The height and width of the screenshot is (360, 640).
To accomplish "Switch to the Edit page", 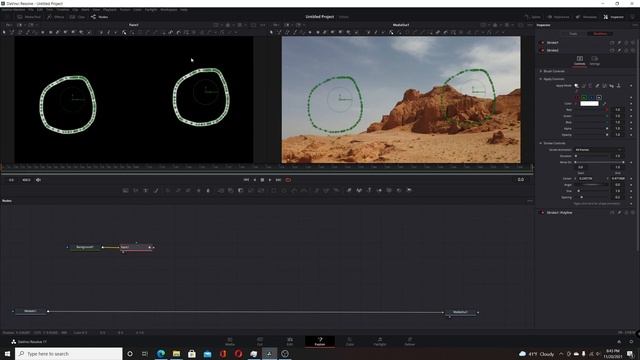I will pyautogui.click(x=290, y=342).
